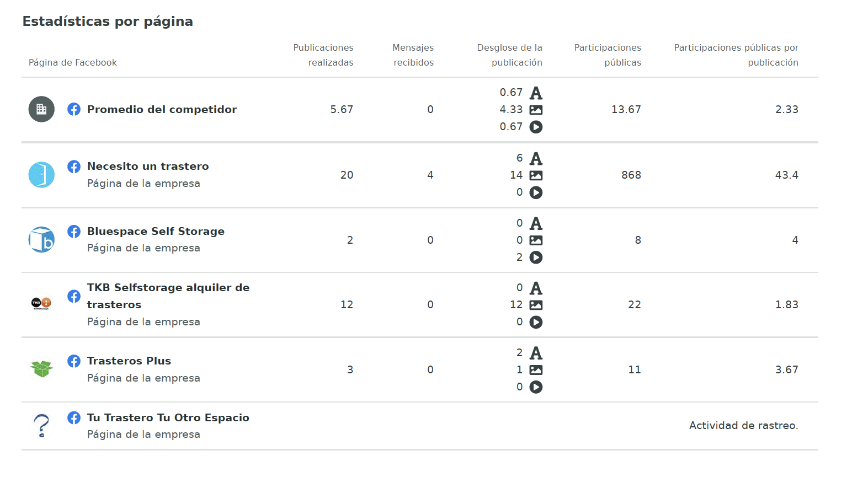
Task: Click the 3.67 value in Trasteros Plus row
Action: tap(787, 370)
